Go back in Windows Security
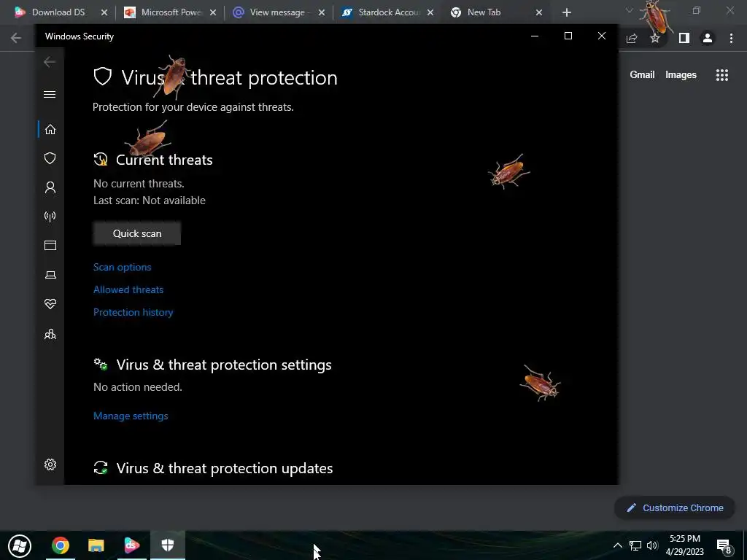Image resolution: width=747 pixels, height=560 pixels. tap(50, 62)
